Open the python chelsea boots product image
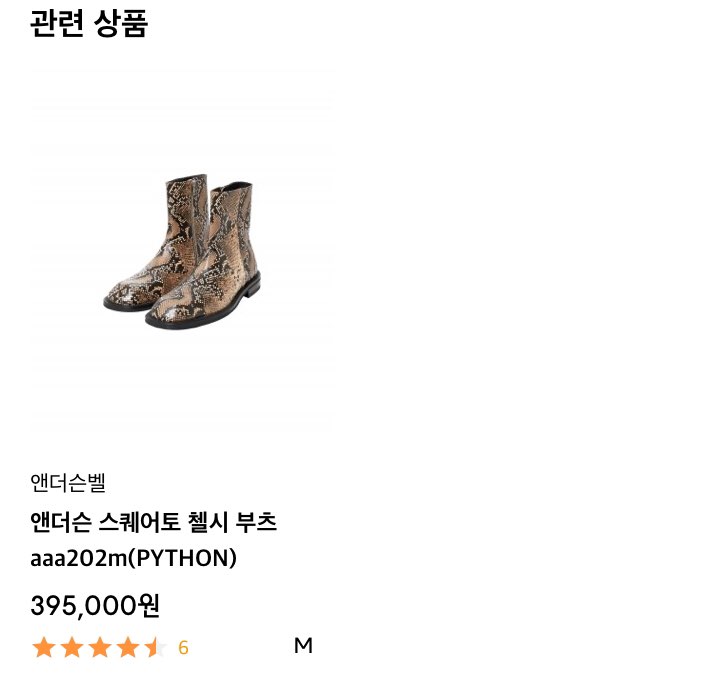 [181, 251]
